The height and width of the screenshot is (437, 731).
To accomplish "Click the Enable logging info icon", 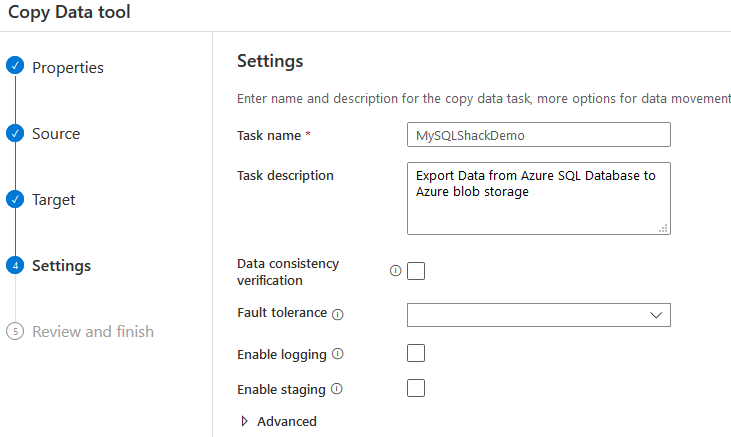I will tap(337, 354).
